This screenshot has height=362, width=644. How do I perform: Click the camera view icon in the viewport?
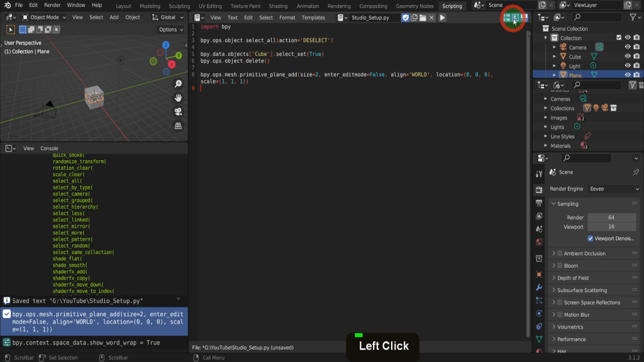pyautogui.click(x=178, y=112)
